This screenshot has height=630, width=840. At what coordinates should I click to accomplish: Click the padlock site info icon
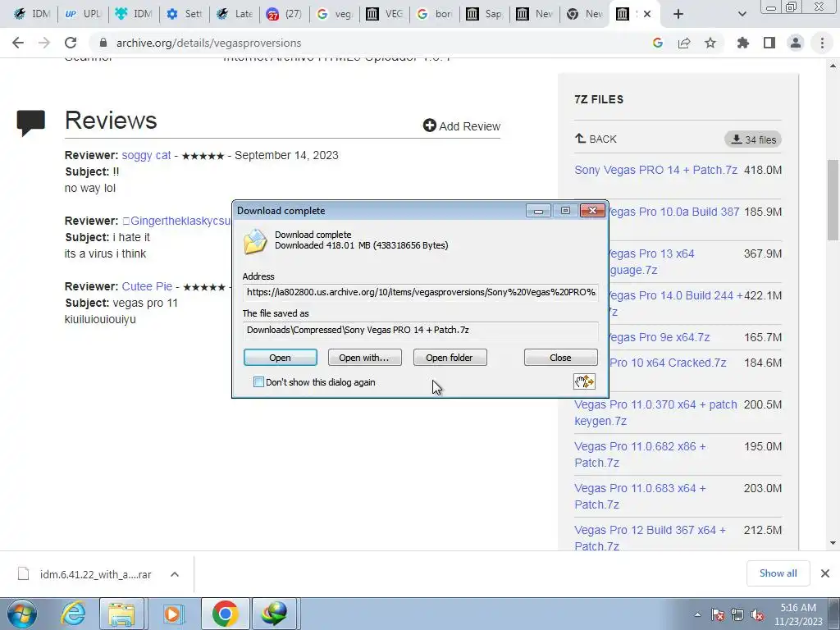[x=103, y=43]
